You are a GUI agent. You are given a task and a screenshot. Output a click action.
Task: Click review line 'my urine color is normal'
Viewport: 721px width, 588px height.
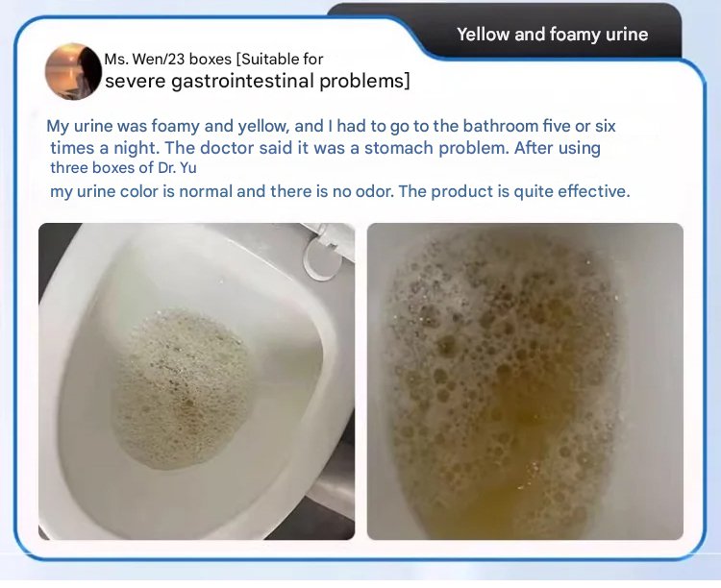[x=340, y=191]
